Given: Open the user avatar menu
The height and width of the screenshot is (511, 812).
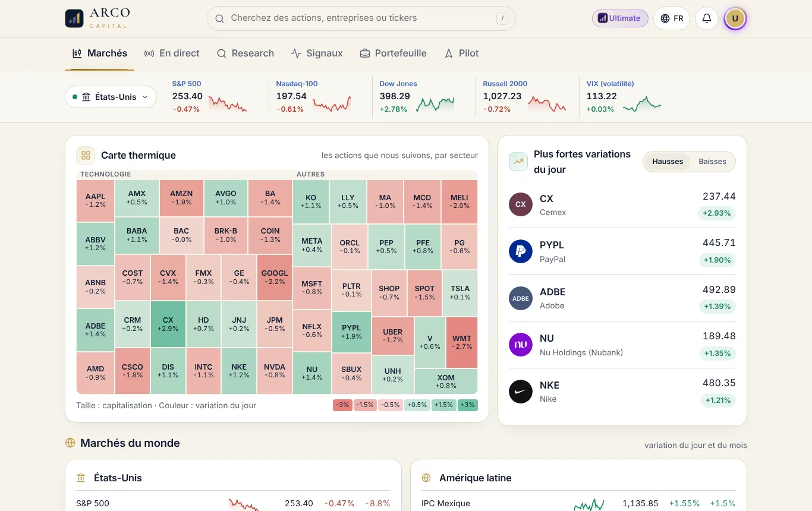Looking at the screenshot, I should point(735,18).
